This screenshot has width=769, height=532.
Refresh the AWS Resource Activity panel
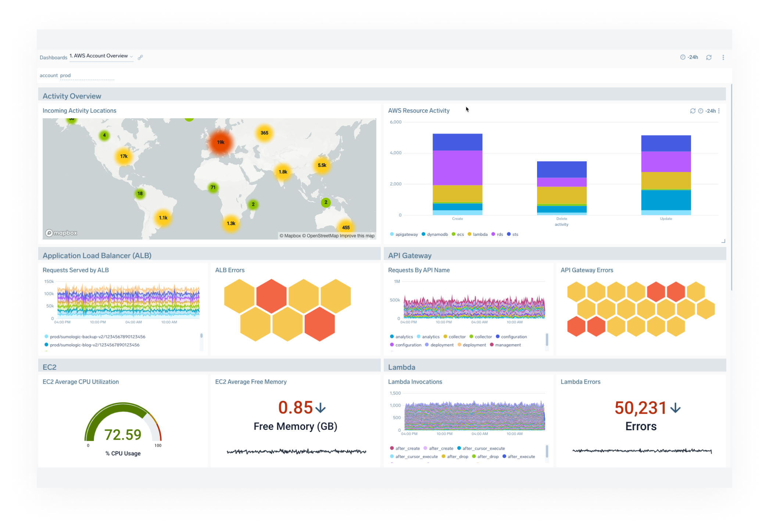[693, 111]
